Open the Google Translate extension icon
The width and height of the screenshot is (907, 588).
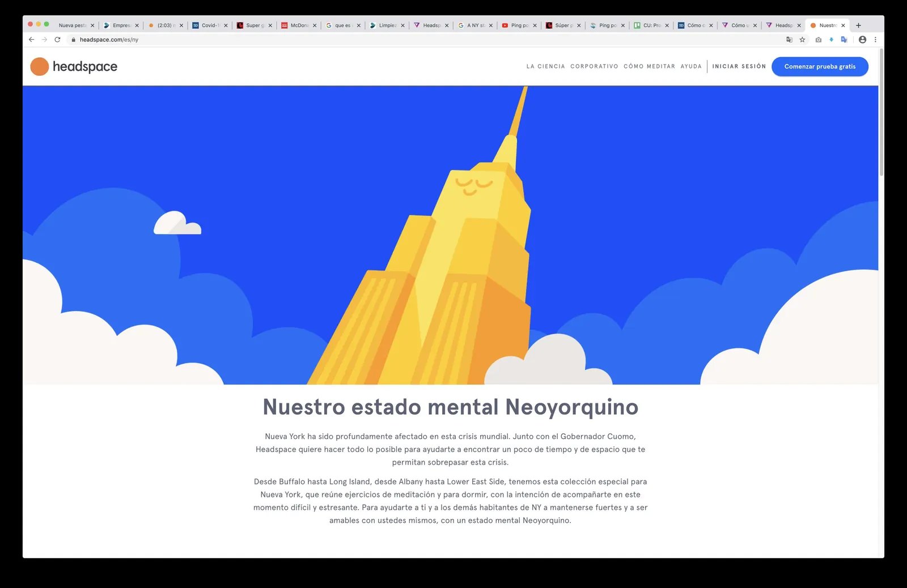844,40
